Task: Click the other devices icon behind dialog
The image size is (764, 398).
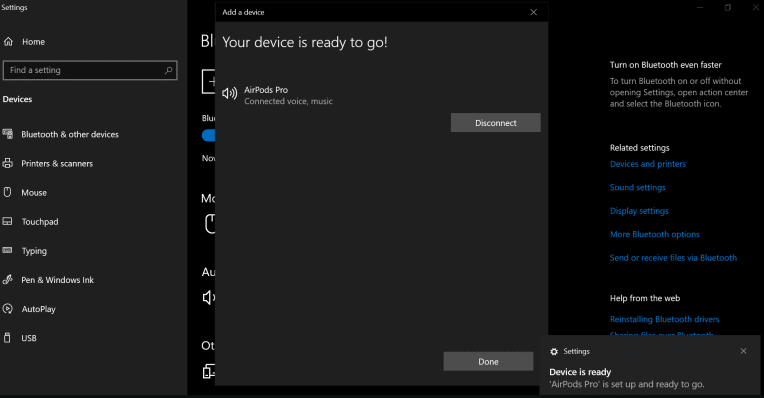Action: 209,371
